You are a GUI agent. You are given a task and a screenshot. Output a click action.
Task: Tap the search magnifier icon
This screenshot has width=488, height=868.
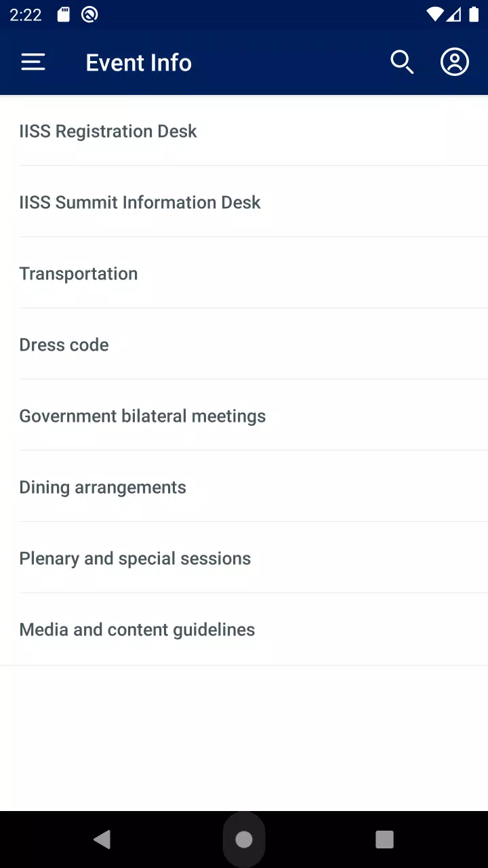click(402, 62)
